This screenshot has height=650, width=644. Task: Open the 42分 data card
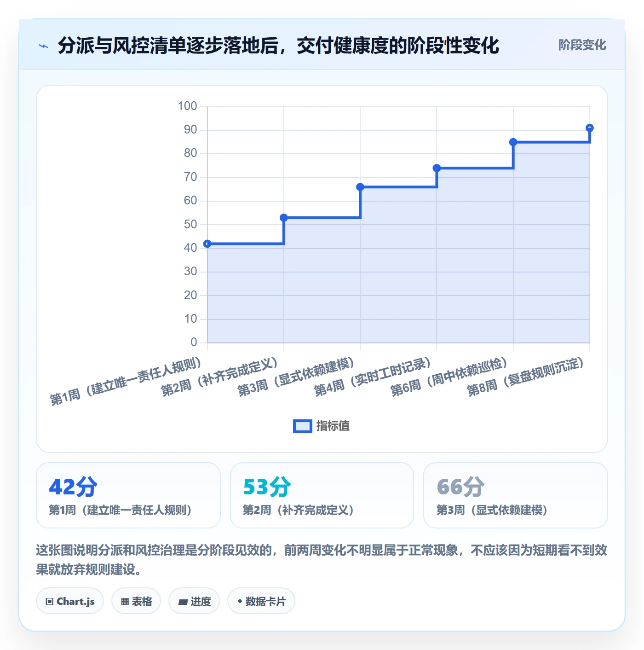point(128,495)
